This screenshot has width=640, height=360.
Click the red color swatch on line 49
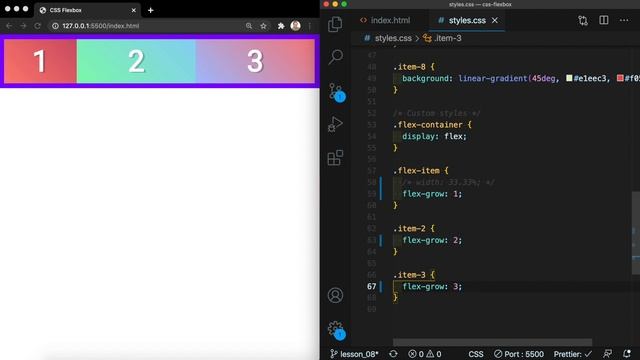click(x=620, y=78)
